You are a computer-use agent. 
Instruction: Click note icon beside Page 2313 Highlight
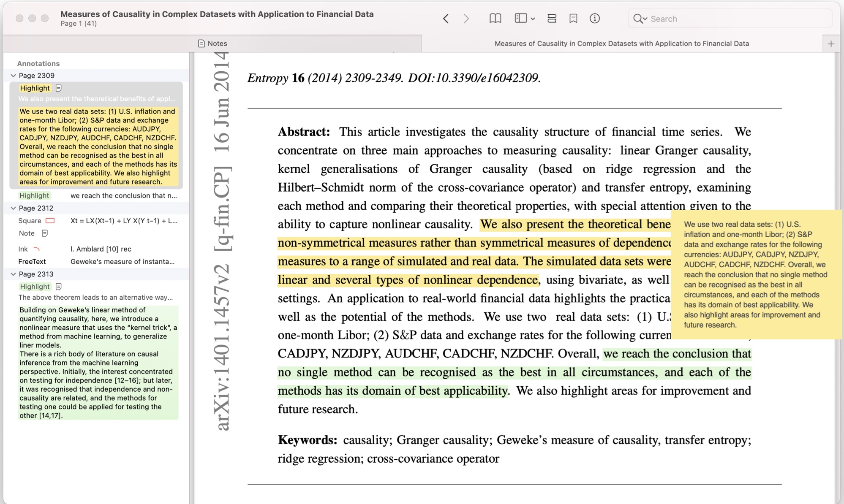pos(59,287)
